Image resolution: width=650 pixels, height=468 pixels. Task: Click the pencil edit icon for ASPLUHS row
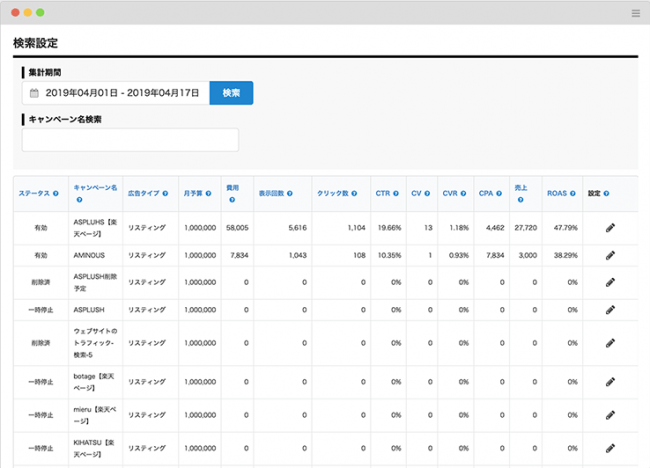point(610,228)
